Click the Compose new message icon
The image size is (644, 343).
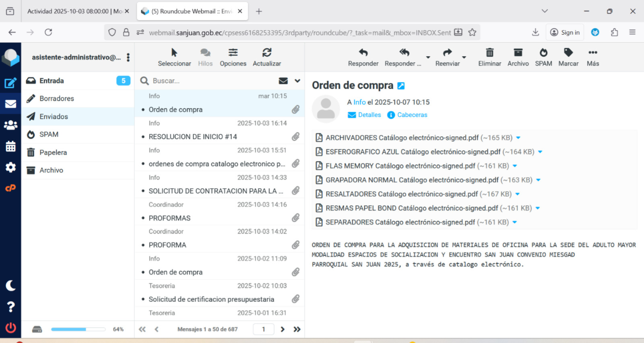tap(10, 83)
